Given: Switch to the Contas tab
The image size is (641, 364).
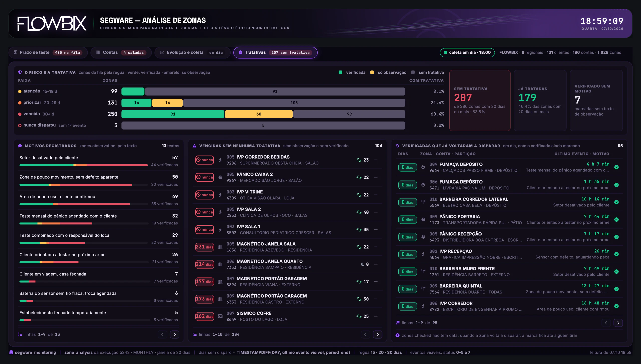Looking at the screenshot, I should [121, 52].
